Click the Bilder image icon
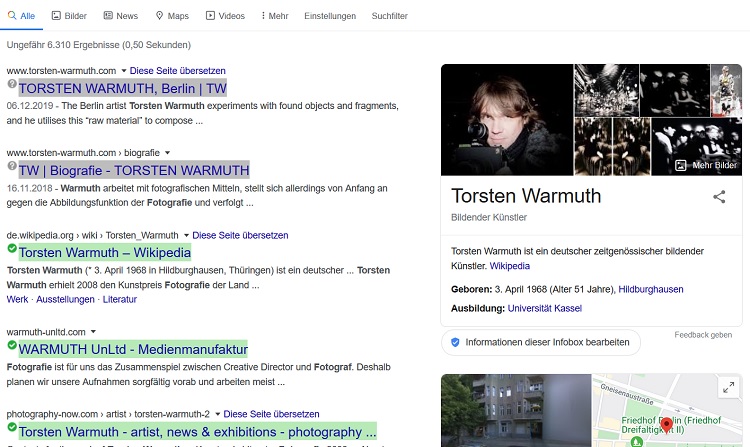750x447 pixels. (x=56, y=15)
